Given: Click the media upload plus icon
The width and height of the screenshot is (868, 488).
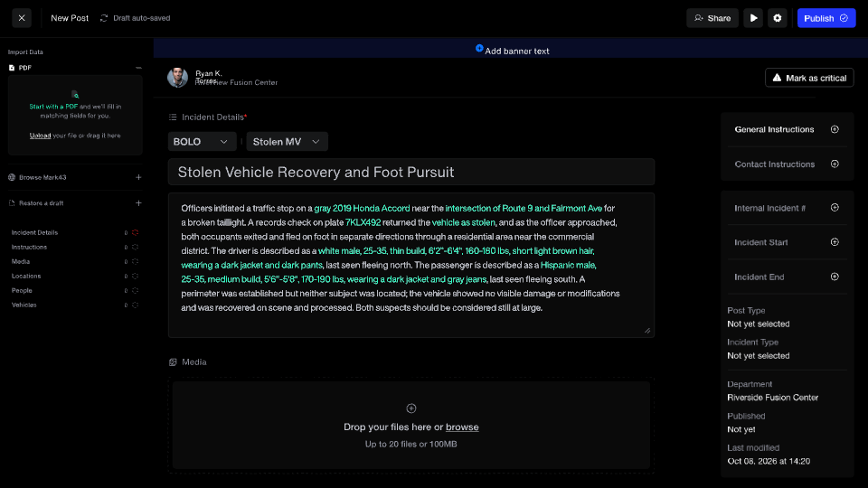Looking at the screenshot, I should pyautogui.click(x=410, y=408).
